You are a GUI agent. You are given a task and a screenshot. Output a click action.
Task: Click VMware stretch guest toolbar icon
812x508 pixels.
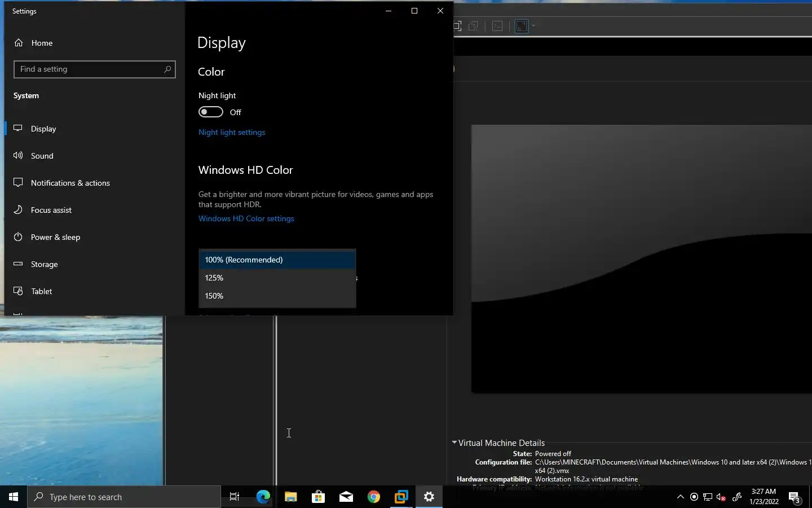click(x=522, y=26)
